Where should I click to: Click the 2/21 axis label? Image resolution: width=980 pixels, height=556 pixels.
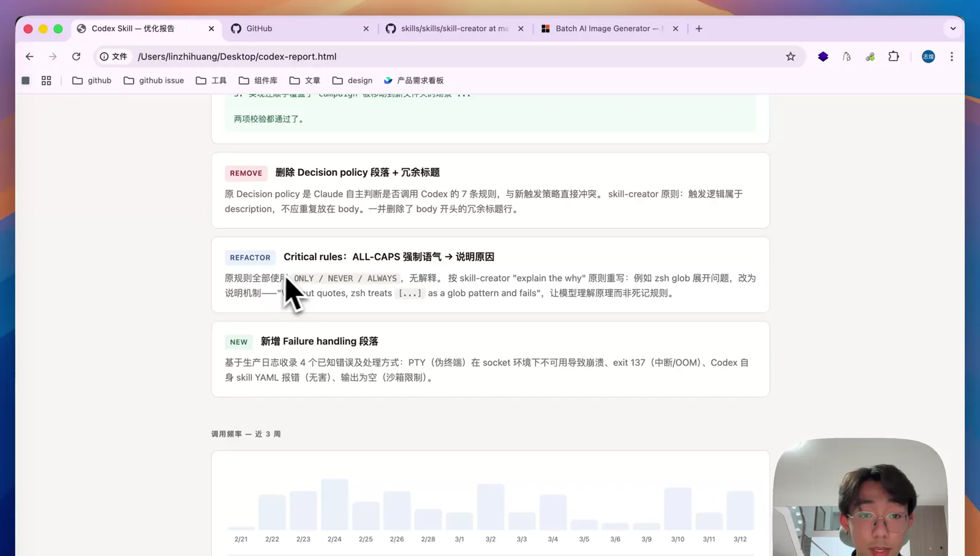(x=241, y=539)
